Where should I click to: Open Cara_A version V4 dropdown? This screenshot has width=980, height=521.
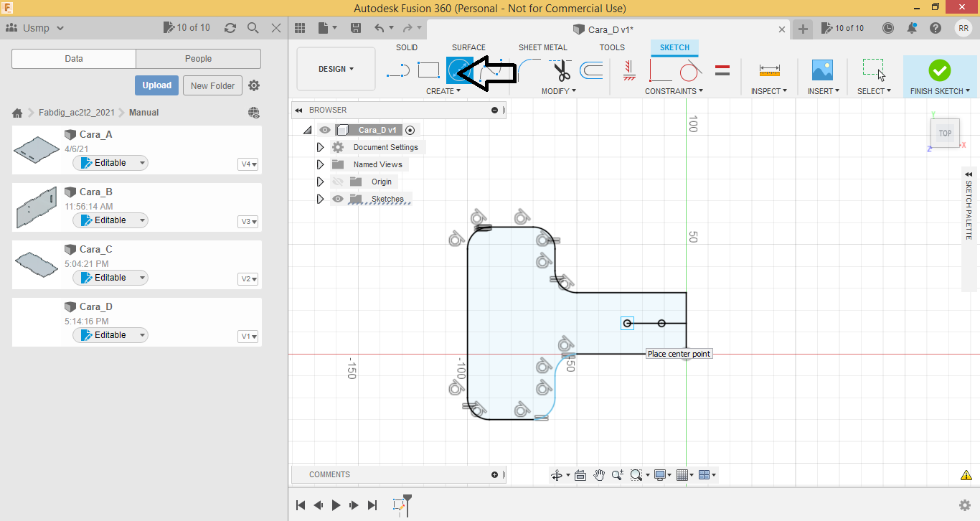tap(248, 164)
